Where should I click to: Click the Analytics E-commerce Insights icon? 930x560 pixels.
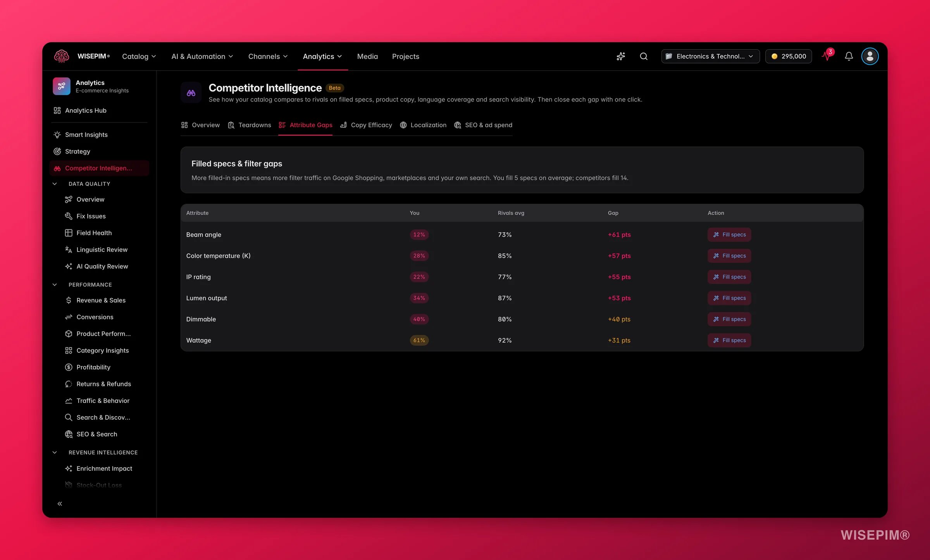coord(62,86)
